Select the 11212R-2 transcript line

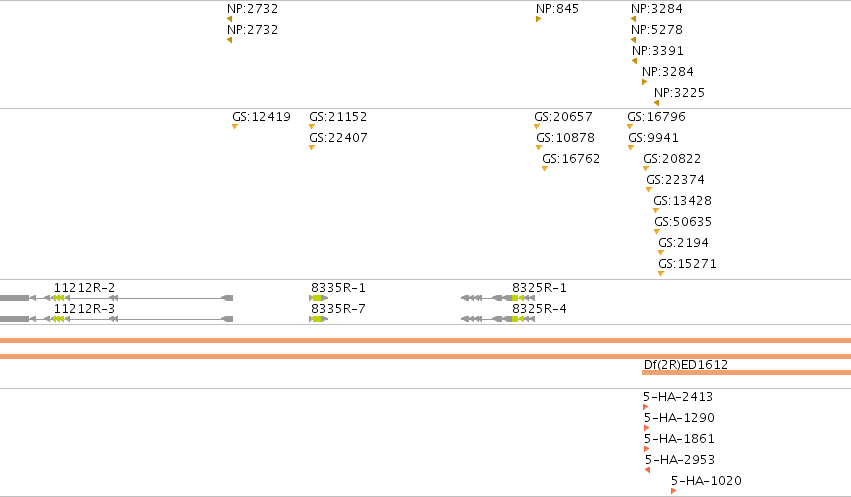coord(117,298)
